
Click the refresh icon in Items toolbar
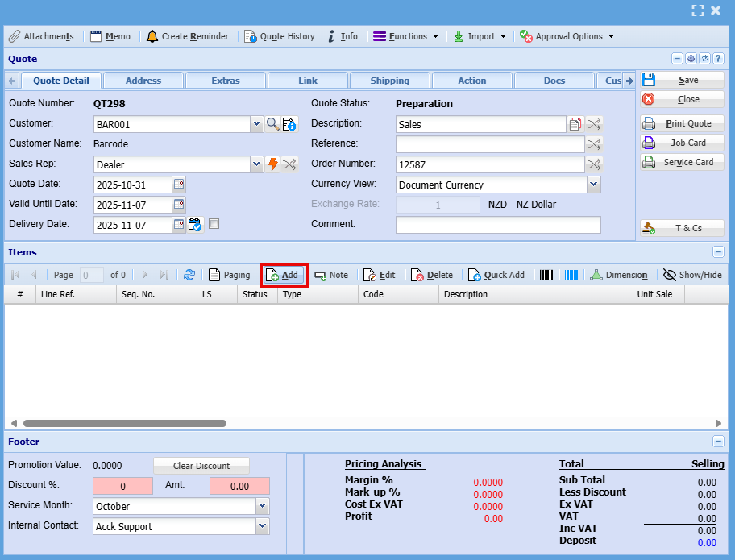pos(189,275)
